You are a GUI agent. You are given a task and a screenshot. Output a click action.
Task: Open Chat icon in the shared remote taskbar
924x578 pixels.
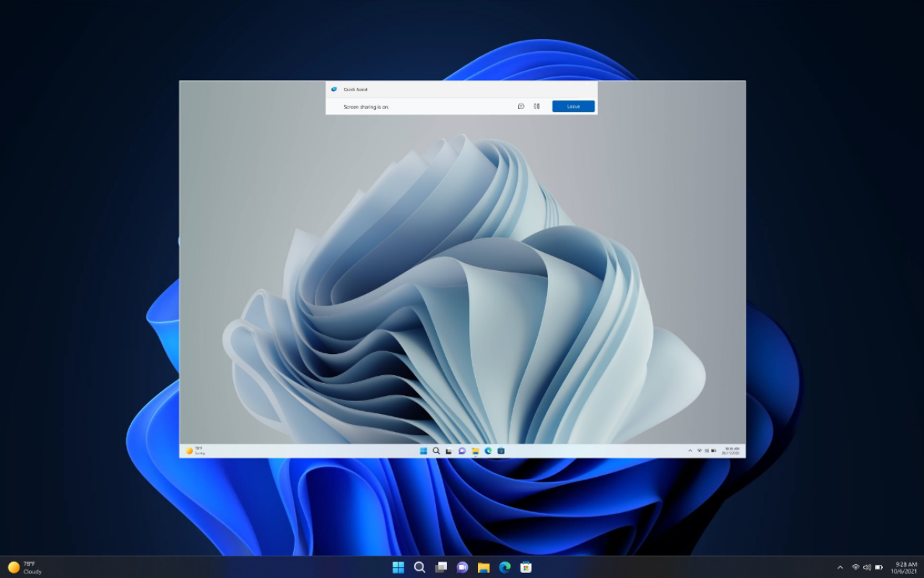pos(462,451)
